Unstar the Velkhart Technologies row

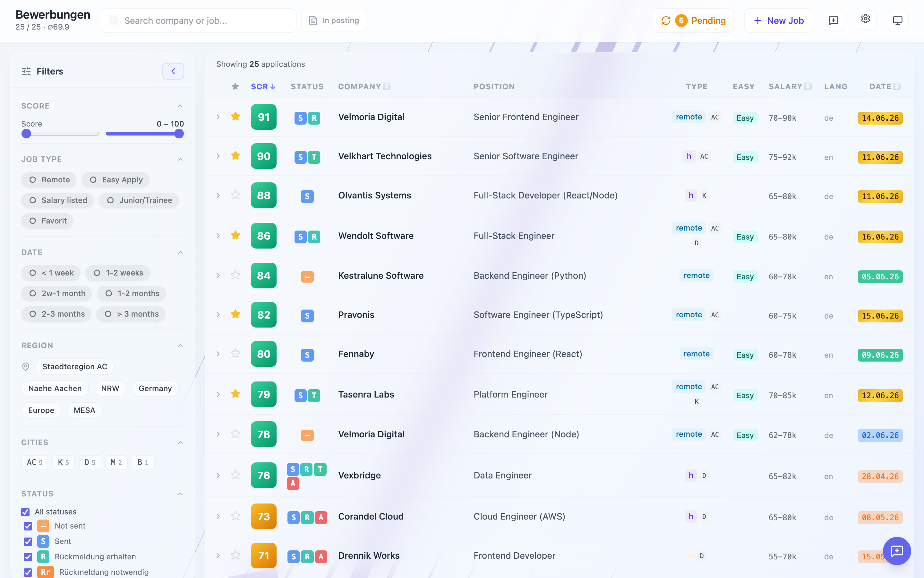pos(235,156)
